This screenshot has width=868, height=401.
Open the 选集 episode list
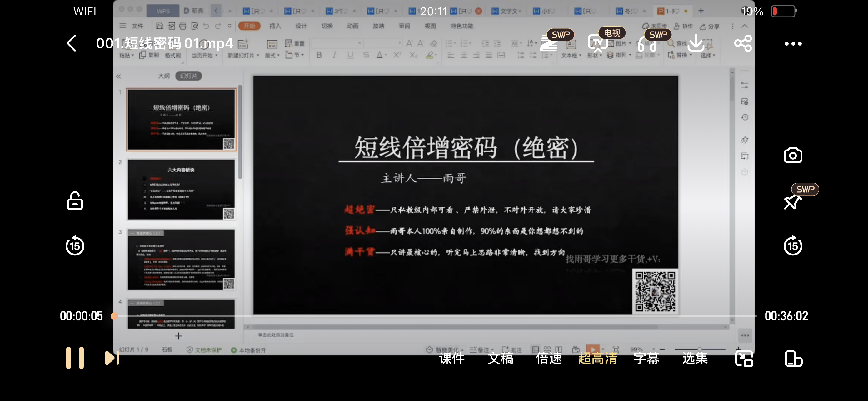pyautogui.click(x=695, y=358)
